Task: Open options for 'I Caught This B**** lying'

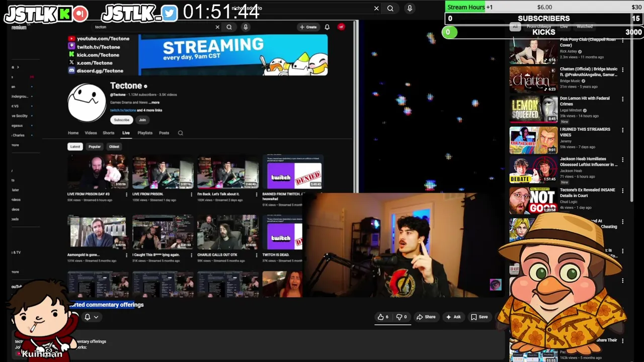Action: [192, 255]
